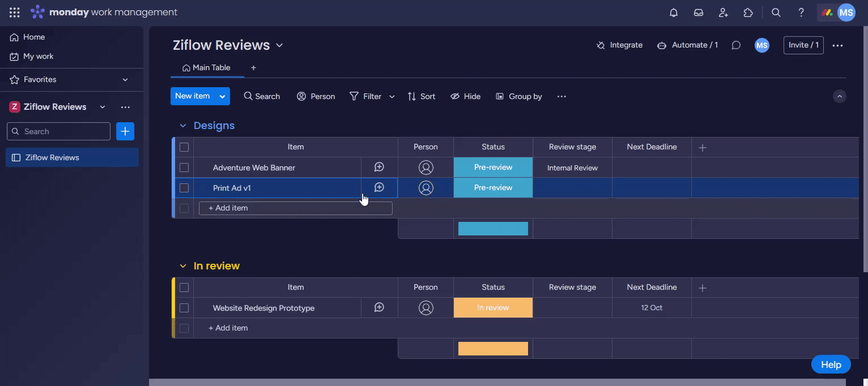Click Sort in the board toolbar
This screenshot has width=868, height=386.
421,97
